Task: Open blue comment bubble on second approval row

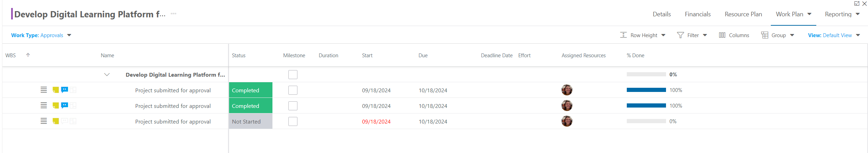Action: pos(64,105)
